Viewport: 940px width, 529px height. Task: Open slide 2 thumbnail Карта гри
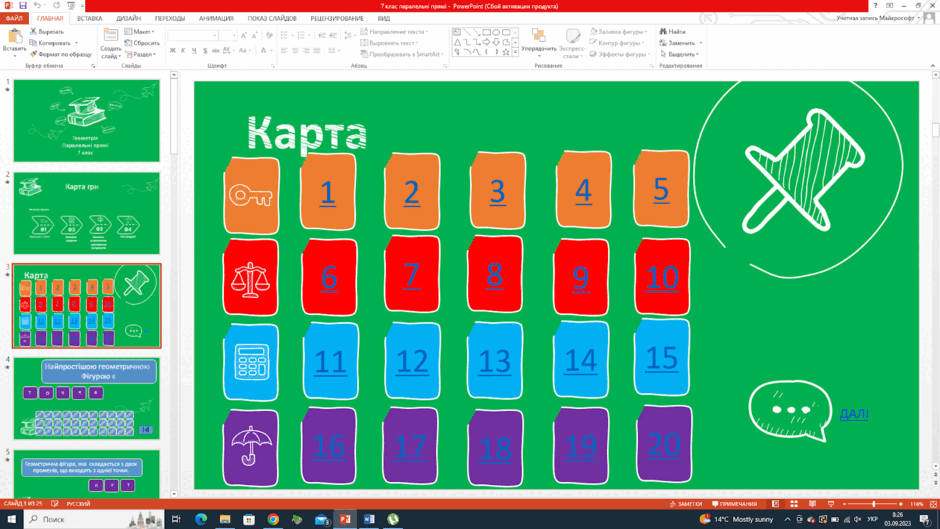point(87,213)
